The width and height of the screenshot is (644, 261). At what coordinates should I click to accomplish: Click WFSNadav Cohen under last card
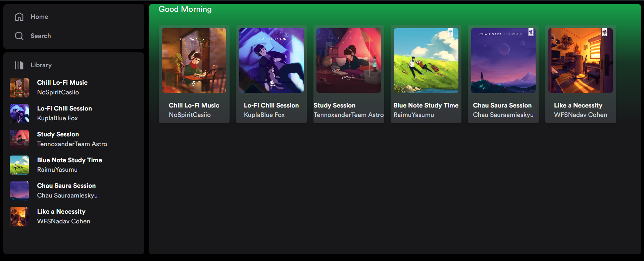pyautogui.click(x=581, y=115)
